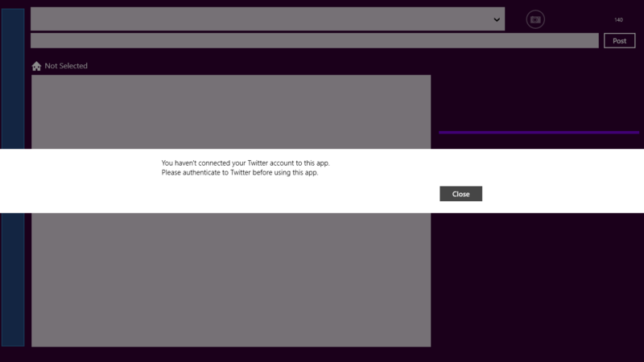Click the blue left sidebar strip

pos(13,177)
